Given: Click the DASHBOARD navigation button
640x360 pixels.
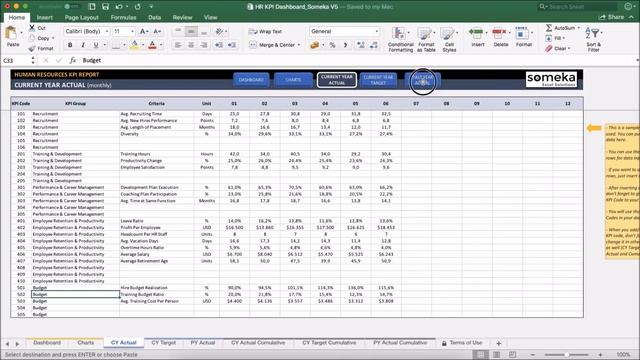Looking at the screenshot, I should (251, 80).
